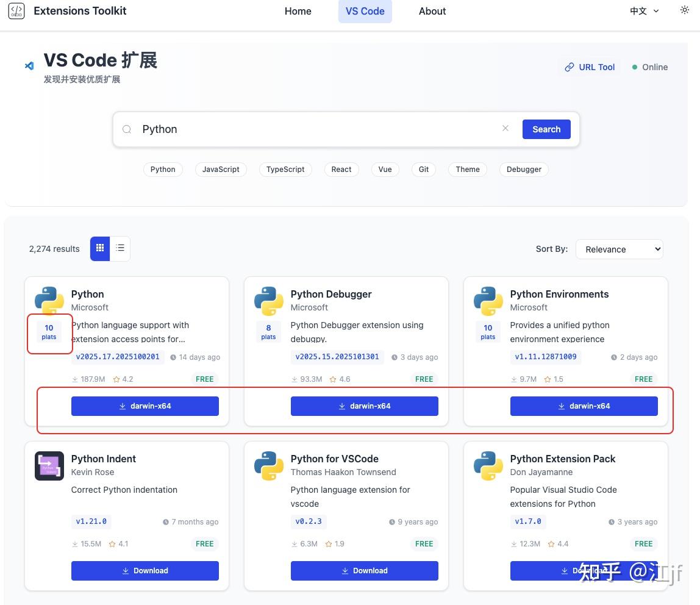Select the React quick tag
This screenshot has height=605, width=700.
[x=341, y=169]
